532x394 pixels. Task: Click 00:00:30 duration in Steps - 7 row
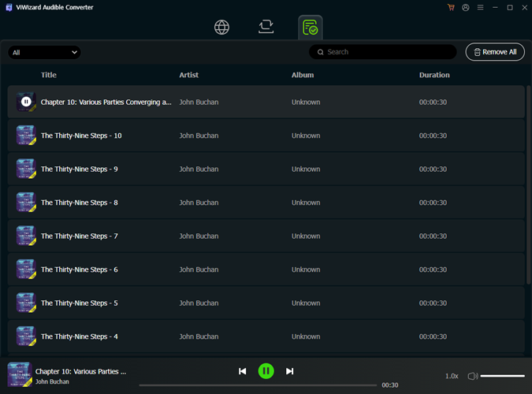point(433,236)
